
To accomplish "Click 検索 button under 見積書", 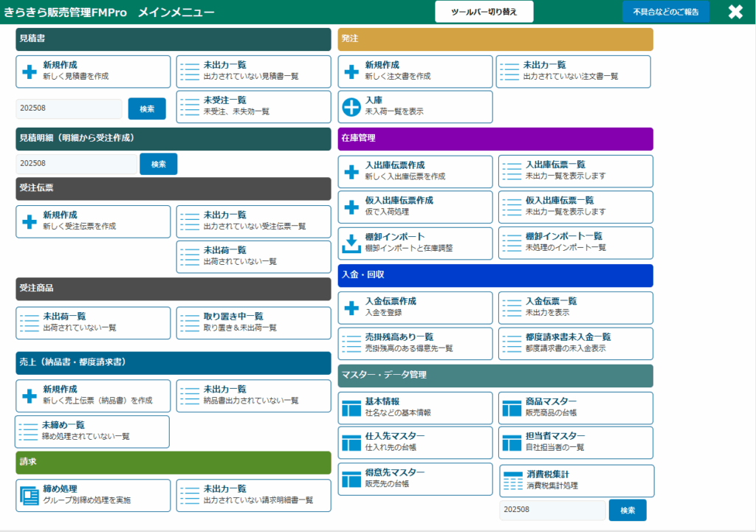I will (x=147, y=108).
